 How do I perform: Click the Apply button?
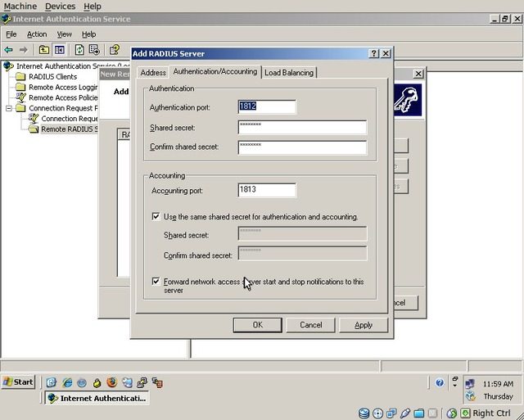(x=363, y=325)
